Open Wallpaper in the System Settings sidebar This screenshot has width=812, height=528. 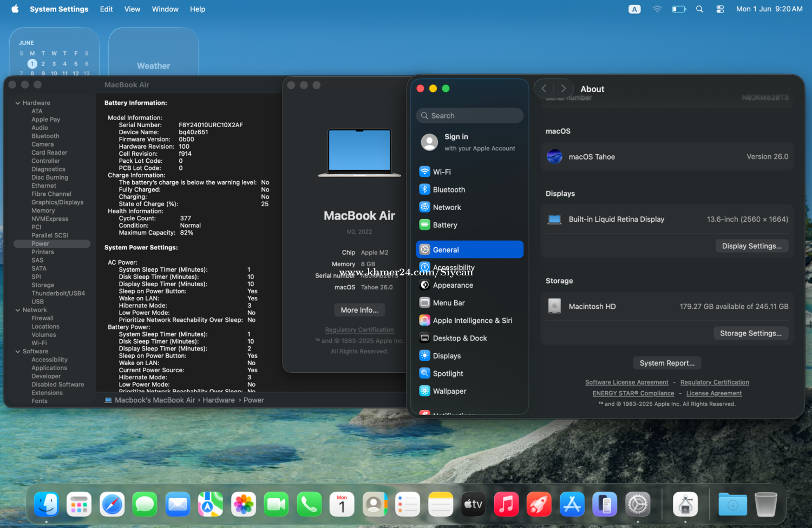(x=470, y=391)
